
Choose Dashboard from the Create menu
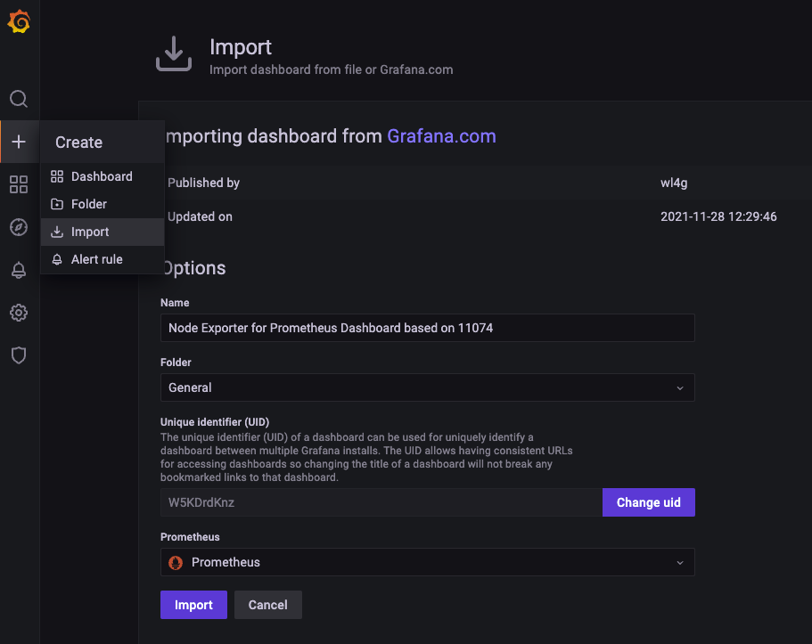click(x=102, y=176)
